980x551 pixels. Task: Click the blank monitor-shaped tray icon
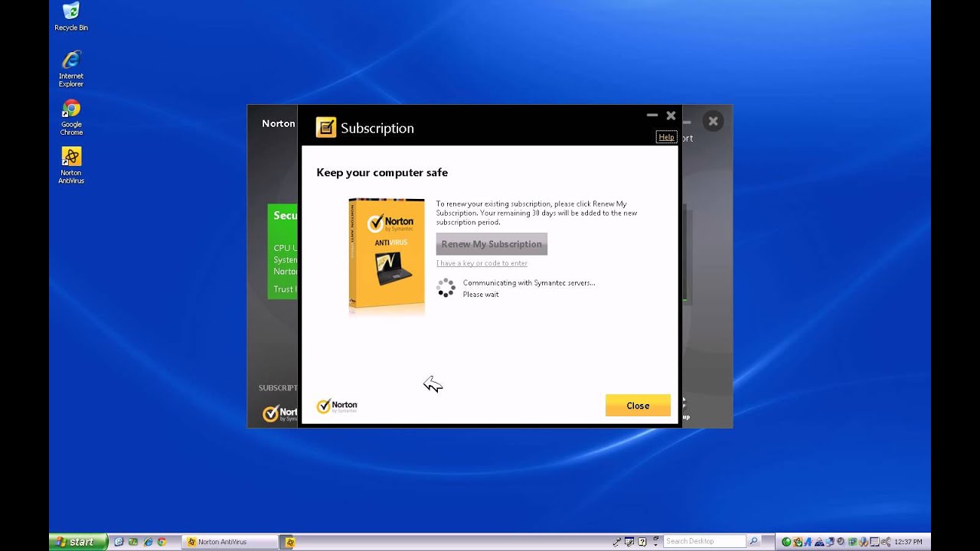(874, 542)
